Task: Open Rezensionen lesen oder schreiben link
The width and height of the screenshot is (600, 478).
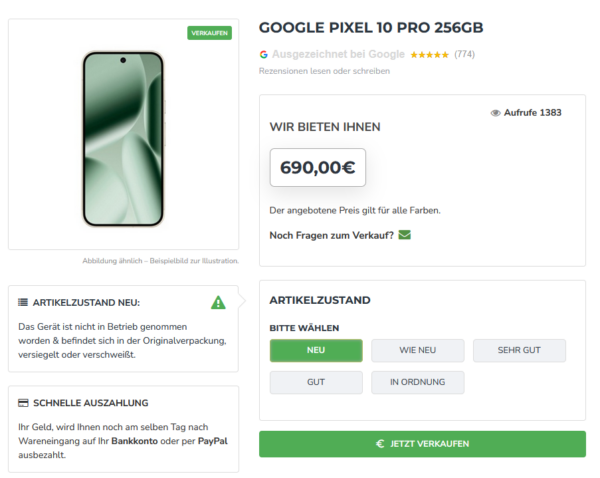Action: pyautogui.click(x=324, y=71)
